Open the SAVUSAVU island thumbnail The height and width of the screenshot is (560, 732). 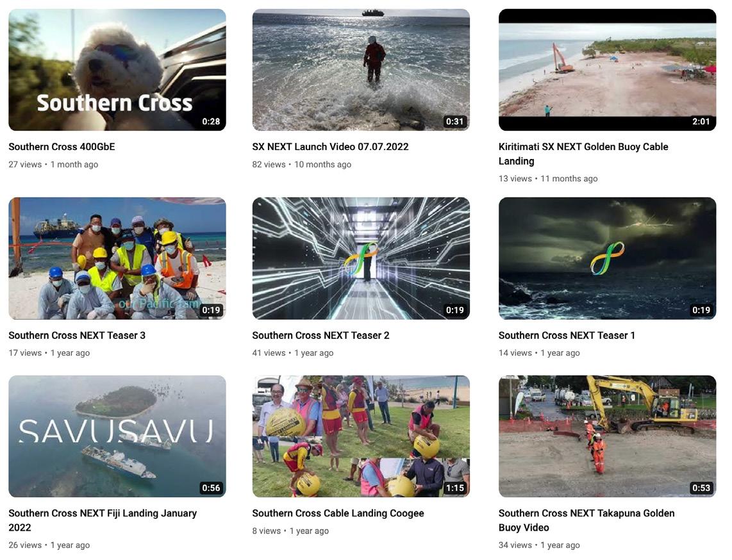tap(117, 436)
